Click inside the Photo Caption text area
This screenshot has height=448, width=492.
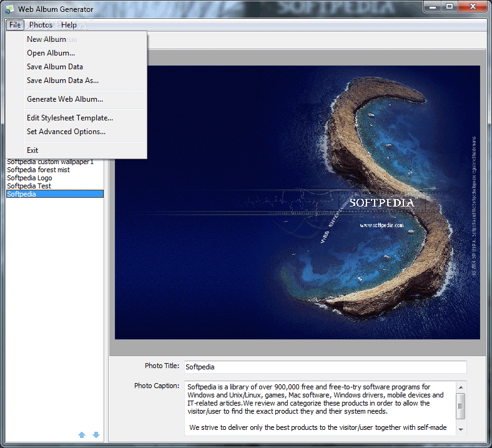(320, 408)
